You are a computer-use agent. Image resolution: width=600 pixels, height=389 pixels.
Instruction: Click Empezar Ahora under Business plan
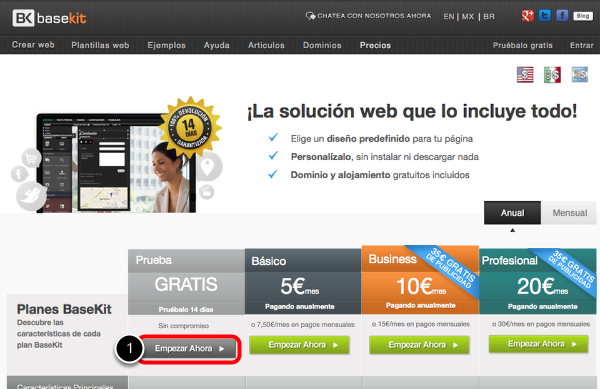click(x=419, y=345)
